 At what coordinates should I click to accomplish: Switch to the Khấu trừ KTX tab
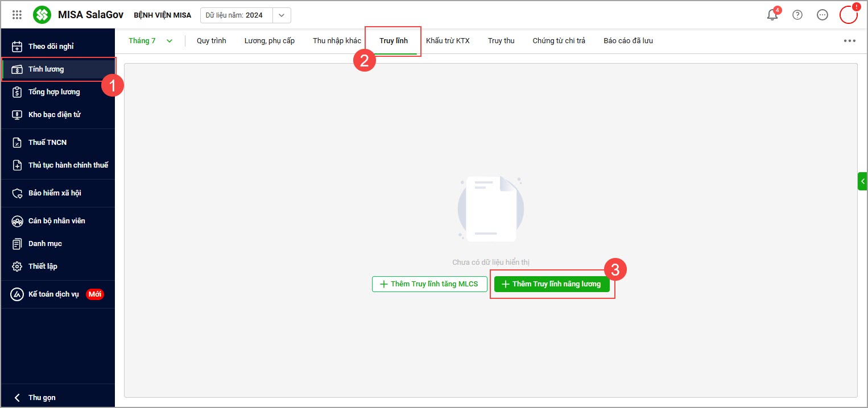pos(448,41)
